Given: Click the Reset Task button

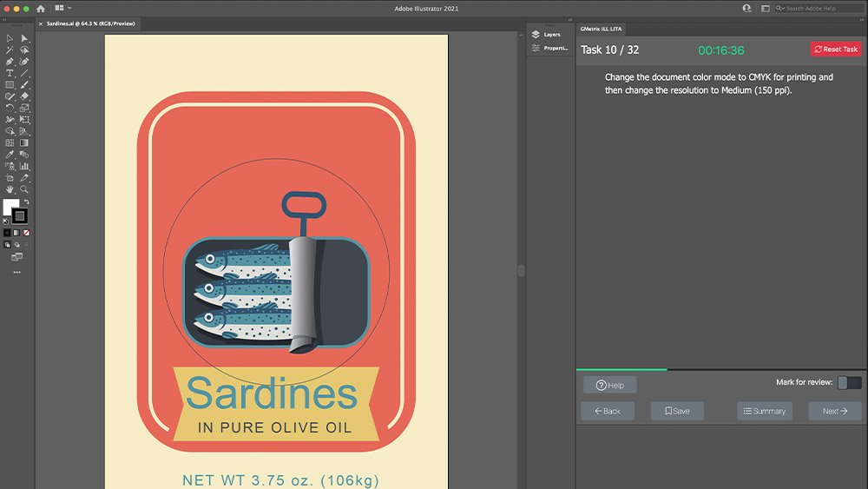Looking at the screenshot, I should point(836,50).
